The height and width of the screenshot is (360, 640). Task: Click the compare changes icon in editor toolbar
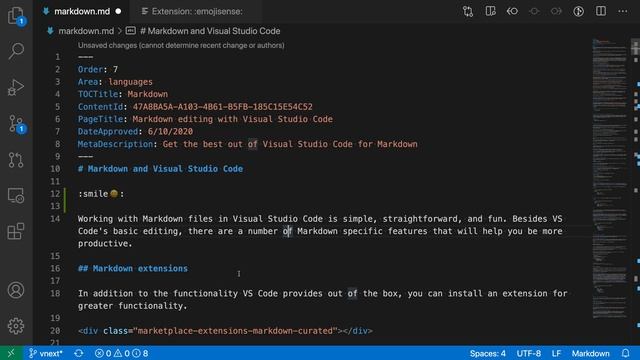click(468, 11)
